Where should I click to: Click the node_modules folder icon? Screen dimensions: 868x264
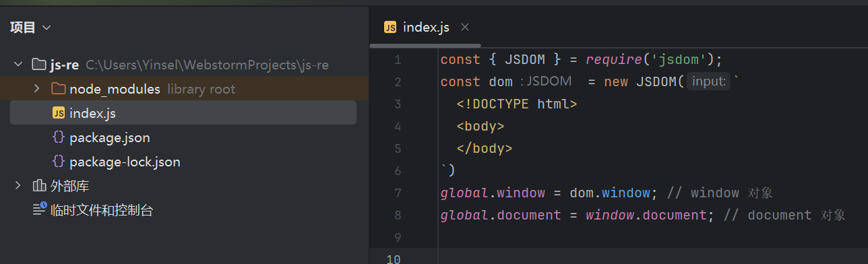pos(58,89)
